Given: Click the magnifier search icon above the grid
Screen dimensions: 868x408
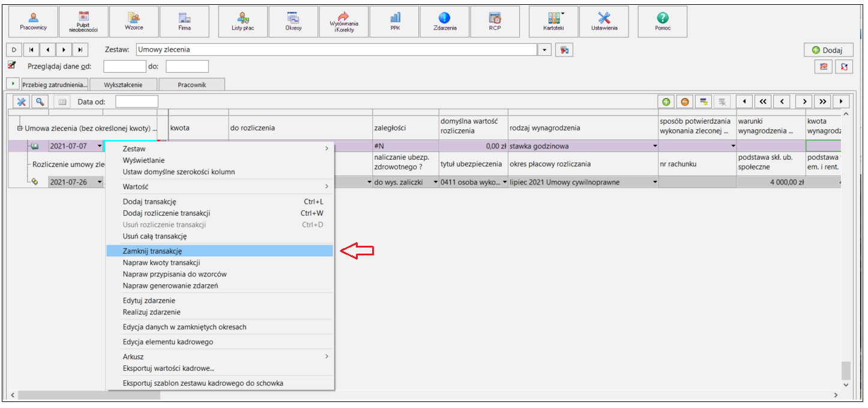Looking at the screenshot, I should coord(40,102).
